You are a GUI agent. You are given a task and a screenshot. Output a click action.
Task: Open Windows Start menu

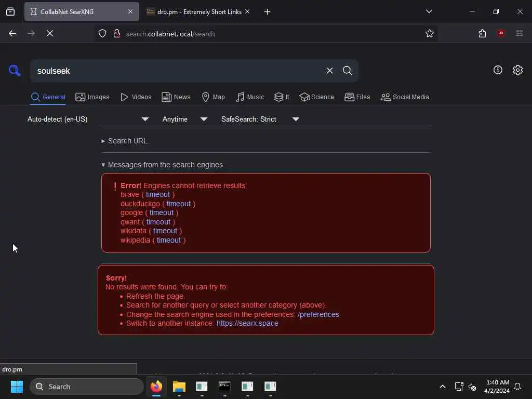[17, 387]
